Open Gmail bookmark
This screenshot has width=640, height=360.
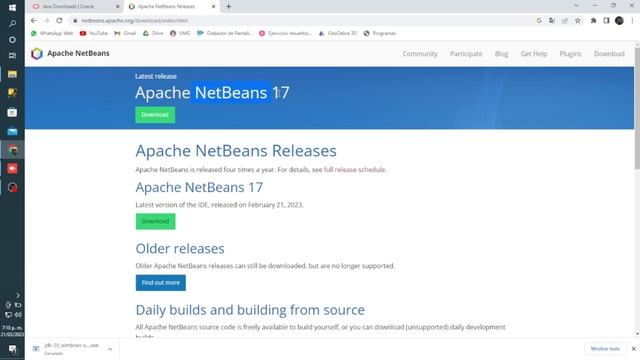click(x=125, y=33)
